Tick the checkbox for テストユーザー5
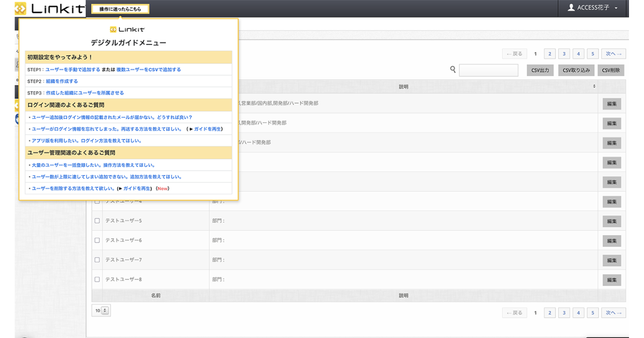This screenshot has height=338, width=644. tap(97, 221)
